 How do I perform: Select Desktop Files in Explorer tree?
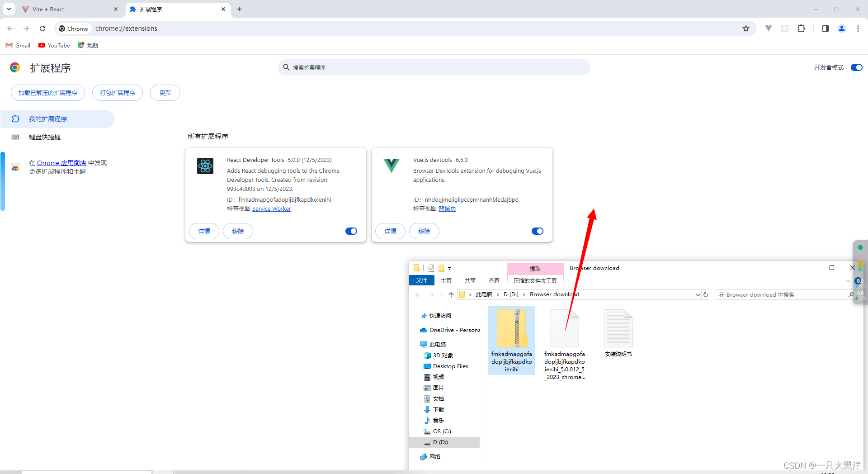tap(446, 366)
